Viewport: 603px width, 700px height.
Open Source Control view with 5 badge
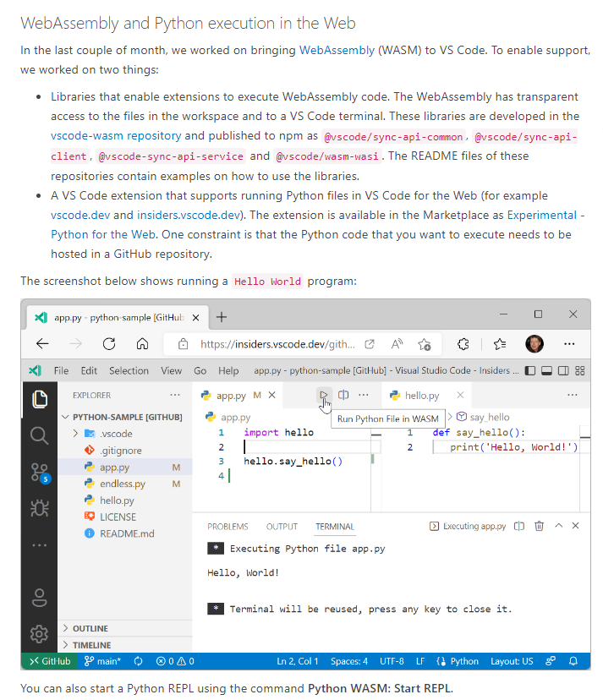41,473
